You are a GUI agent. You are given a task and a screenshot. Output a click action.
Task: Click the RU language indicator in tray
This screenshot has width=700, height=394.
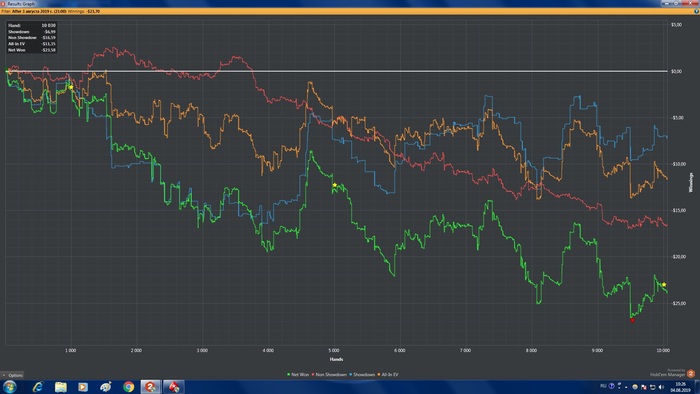(603, 386)
